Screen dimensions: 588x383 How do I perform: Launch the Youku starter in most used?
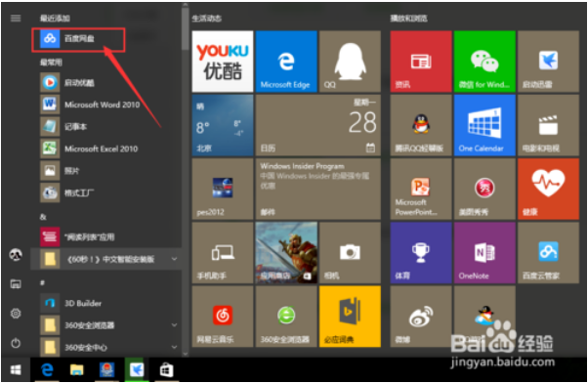tap(106, 82)
